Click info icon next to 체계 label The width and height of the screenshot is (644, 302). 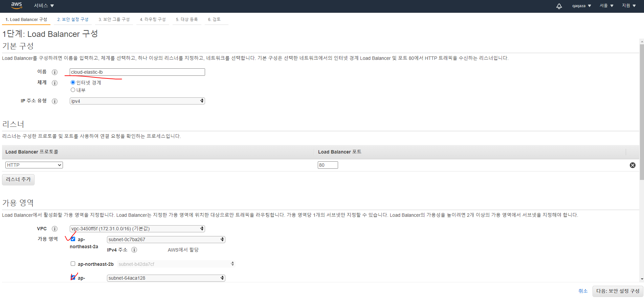[x=54, y=83]
